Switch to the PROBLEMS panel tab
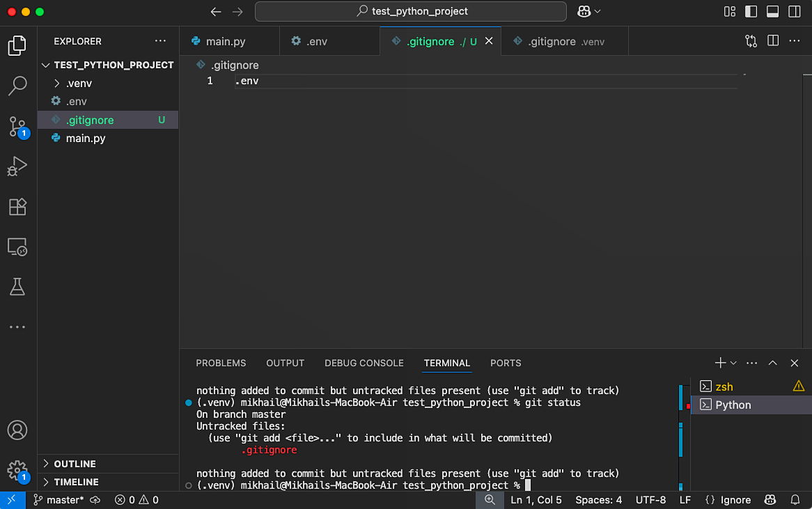Screen dimensions: 812x509 pos(221,363)
